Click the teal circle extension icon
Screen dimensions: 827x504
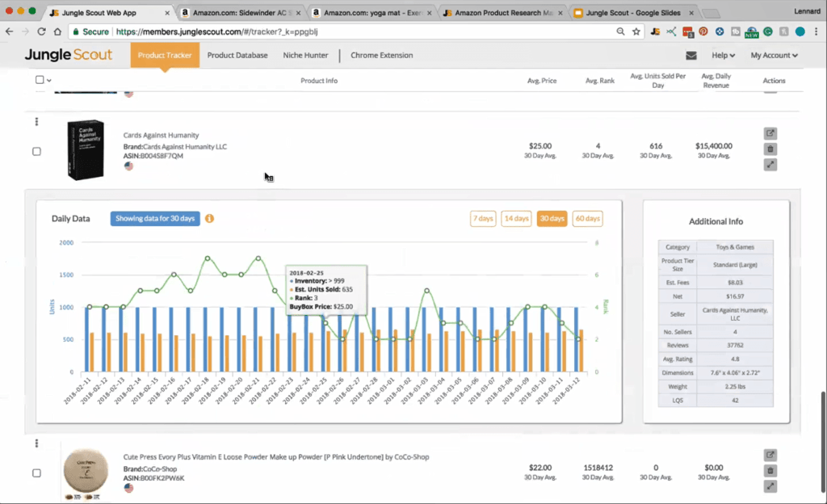pyautogui.click(x=800, y=31)
